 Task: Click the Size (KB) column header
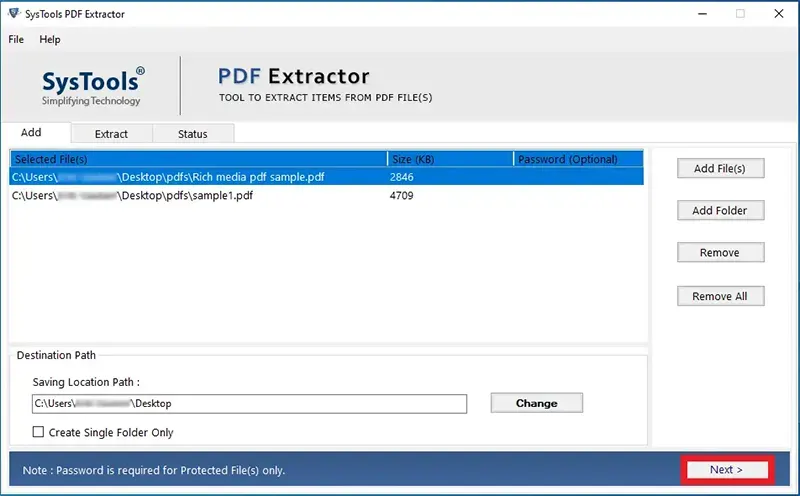451,159
